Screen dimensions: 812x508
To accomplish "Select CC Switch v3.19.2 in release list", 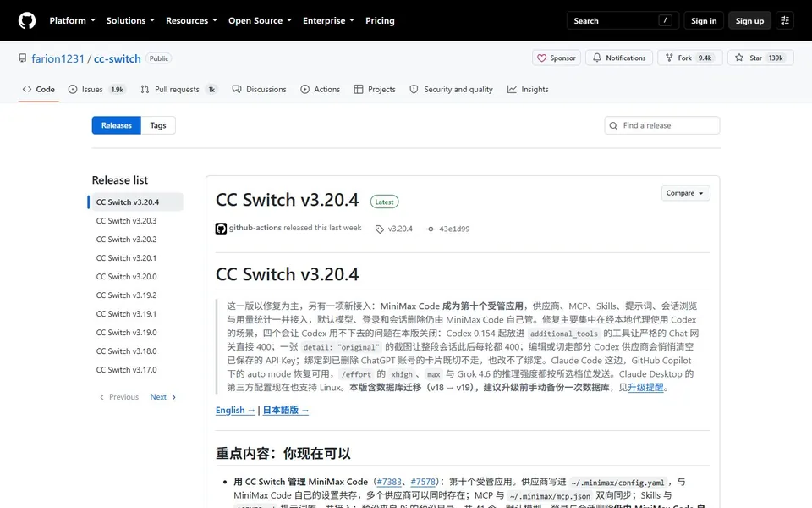I will coord(126,295).
